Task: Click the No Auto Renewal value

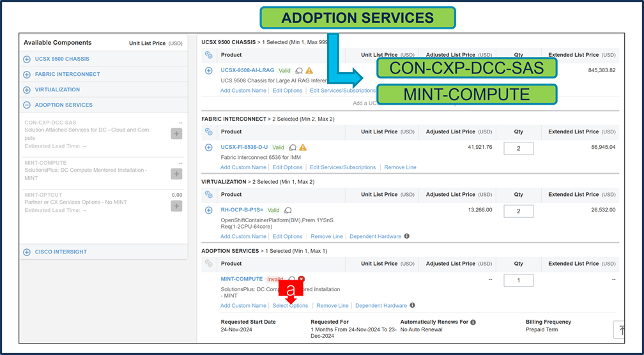Action: (422, 329)
